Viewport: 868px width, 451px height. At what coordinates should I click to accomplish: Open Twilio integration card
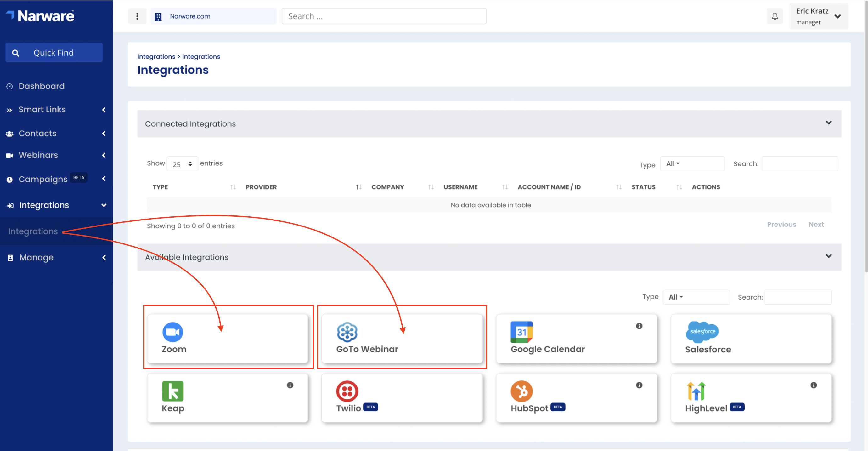click(402, 398)
